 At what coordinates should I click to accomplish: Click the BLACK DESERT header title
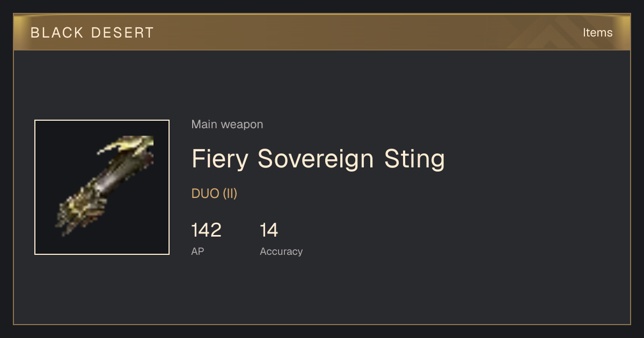[x=92, y=33]
